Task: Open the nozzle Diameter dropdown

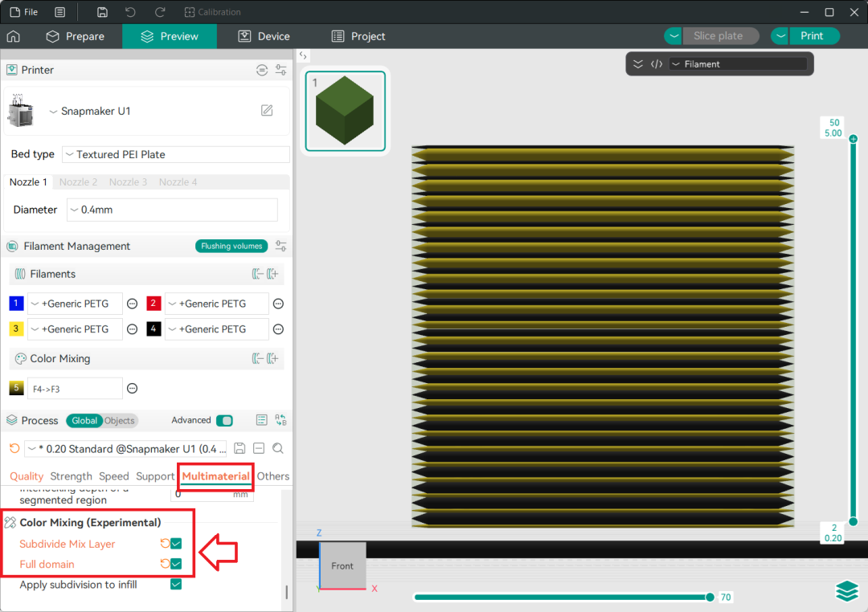Action: point(172,210)
